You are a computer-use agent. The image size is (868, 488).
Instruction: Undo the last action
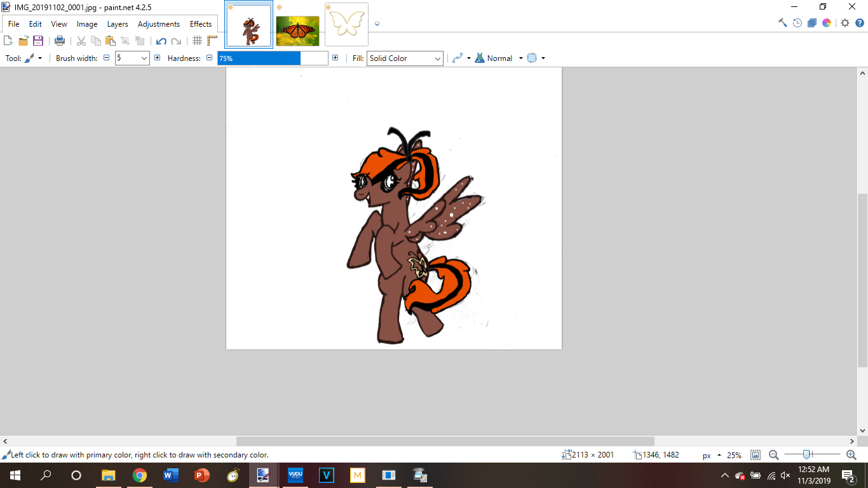coord(161,41)
